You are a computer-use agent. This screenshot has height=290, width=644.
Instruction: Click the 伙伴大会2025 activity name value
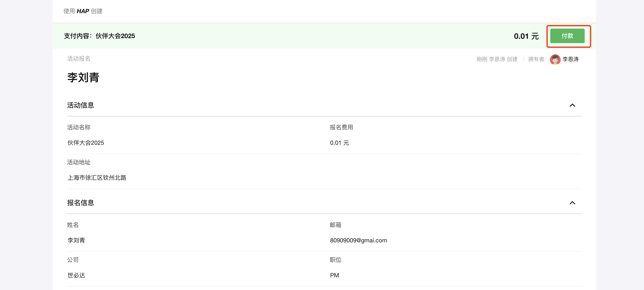86,143
